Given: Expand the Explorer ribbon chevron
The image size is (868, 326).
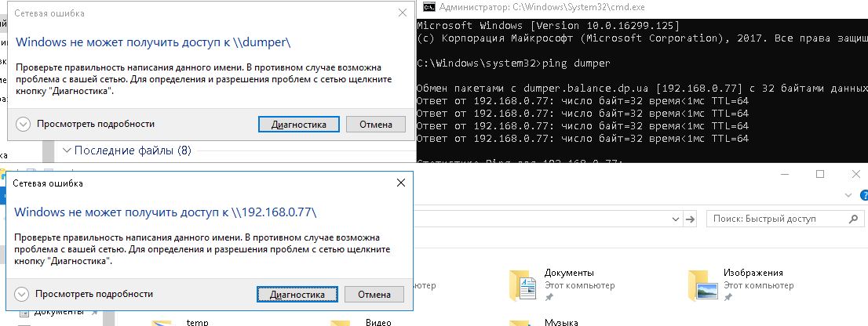Looking at the screenshot, I should point(850,195).
